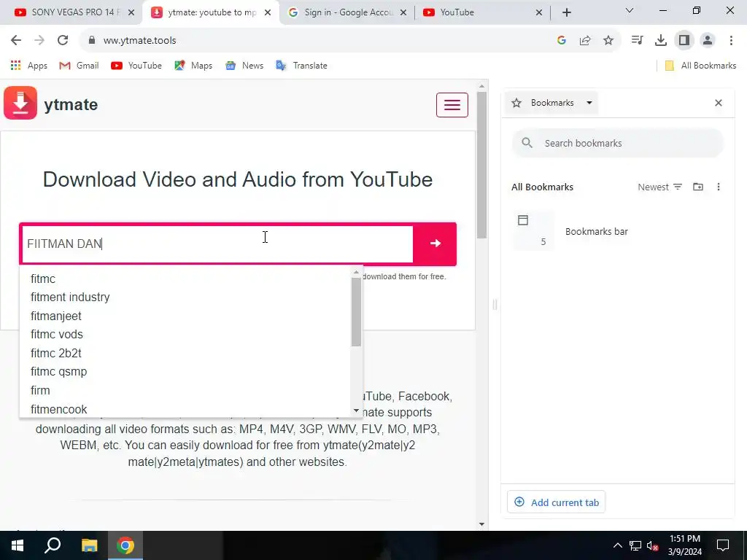Open the ytmate hamburger menu
The height and width of the screenshot is (560, 747).
(452, 105)
